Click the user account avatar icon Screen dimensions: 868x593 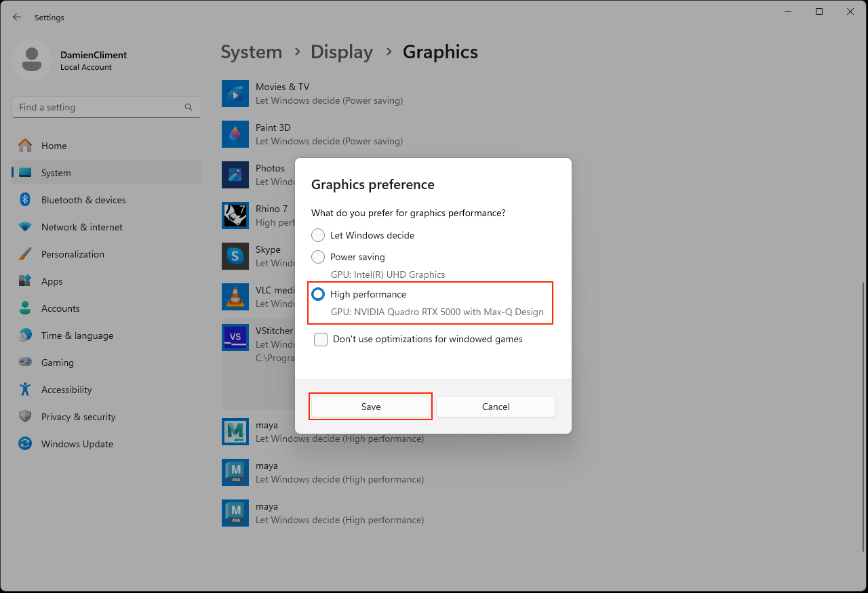click(32, 60)
